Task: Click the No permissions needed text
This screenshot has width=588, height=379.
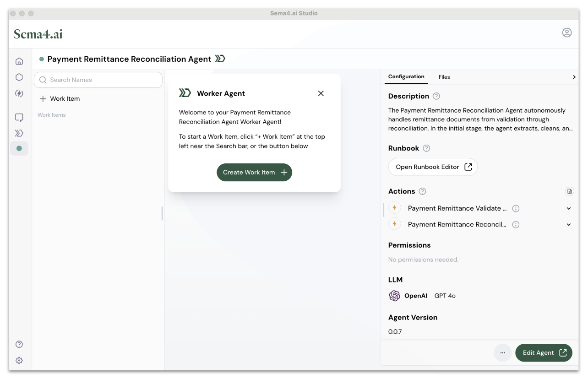Action: click(x=423, y=260)
